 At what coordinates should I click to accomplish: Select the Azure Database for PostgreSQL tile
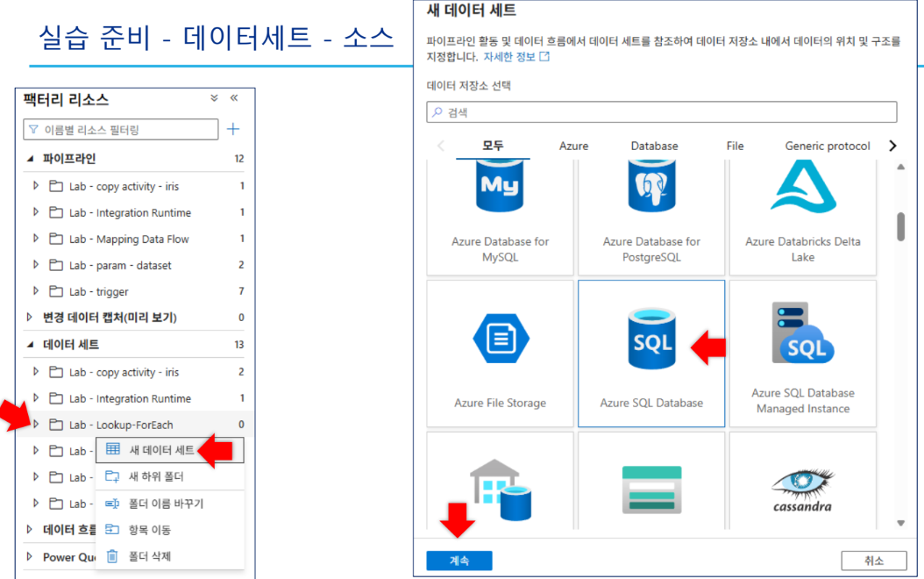[x=651, y=217]
